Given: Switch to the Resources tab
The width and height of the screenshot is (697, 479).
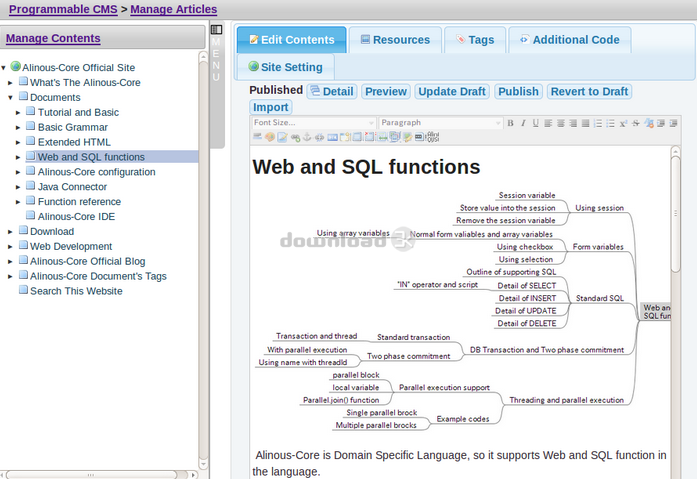Looking at the screenshot, I should coord(395,40).
